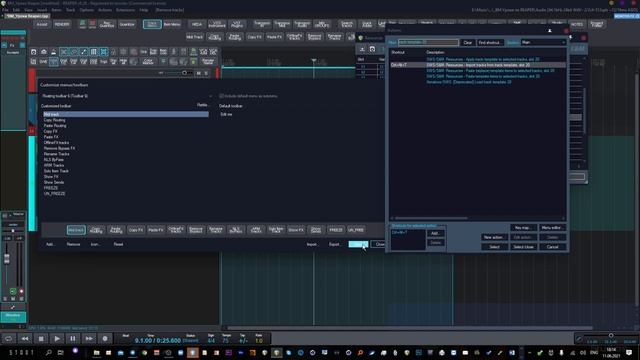Select 'Xenakios/SWS Load track template' action

tap(469, 82)
